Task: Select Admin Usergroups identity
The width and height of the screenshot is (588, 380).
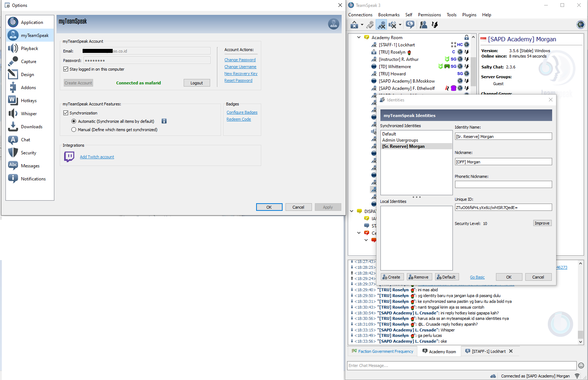Action: coord(416,140)
